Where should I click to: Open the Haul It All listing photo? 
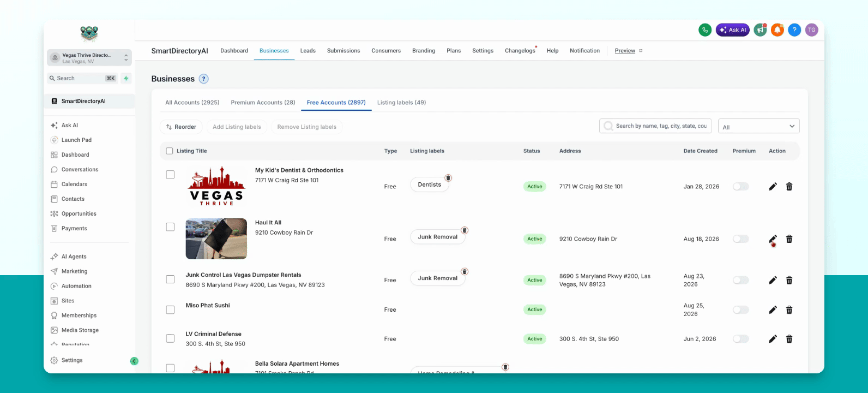click(216, 239)
